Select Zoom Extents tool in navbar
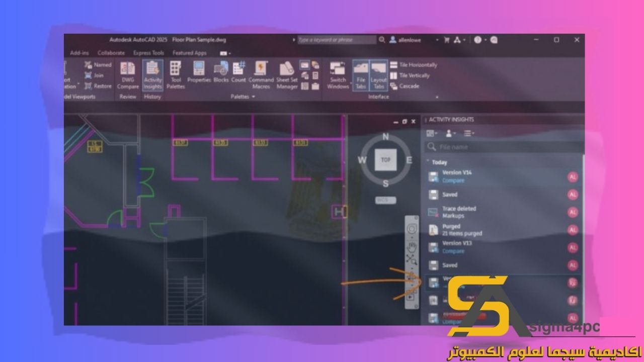This screenshot has height=362, width=644. [x=412, y=260]
